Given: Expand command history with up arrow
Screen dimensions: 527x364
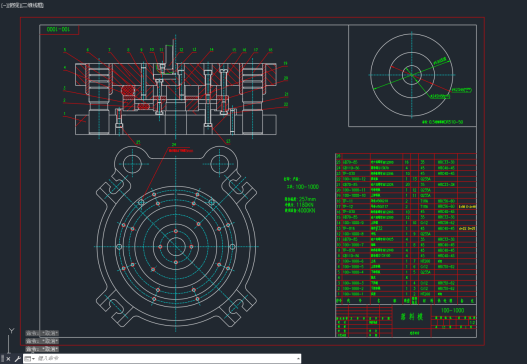Looking at the screenshot, I should coord(298,359).
